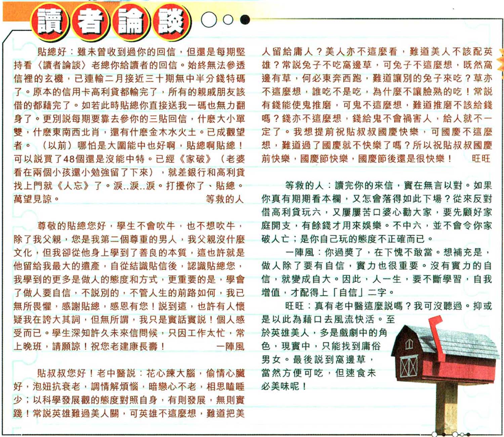The image size is (504, 437).
Task: Click the text '常説英雄難過美人關'
Action: [76, 413]
